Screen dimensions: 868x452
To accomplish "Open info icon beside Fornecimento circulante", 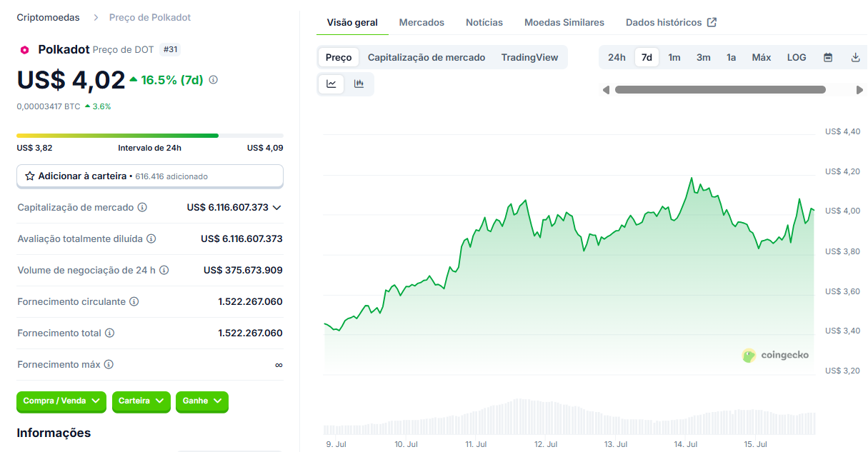I will [x=134, y=301].
